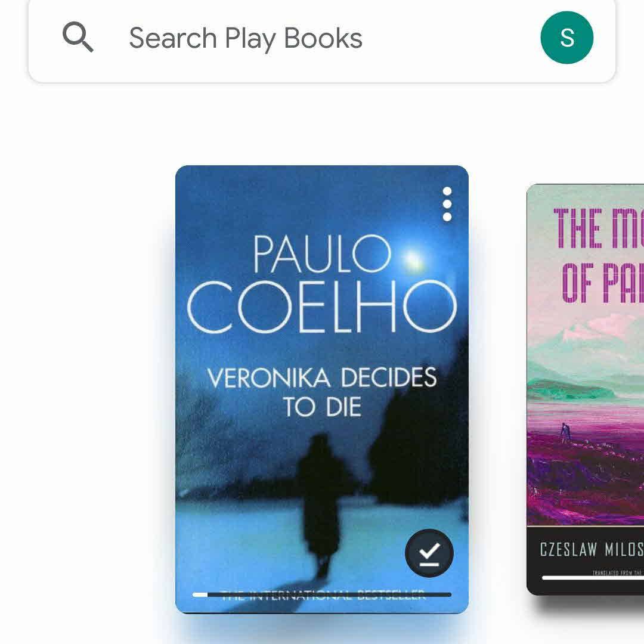Open three-dot menu on Veronika Decides to Die
This screenshot has width=644, height=644.
447,204
